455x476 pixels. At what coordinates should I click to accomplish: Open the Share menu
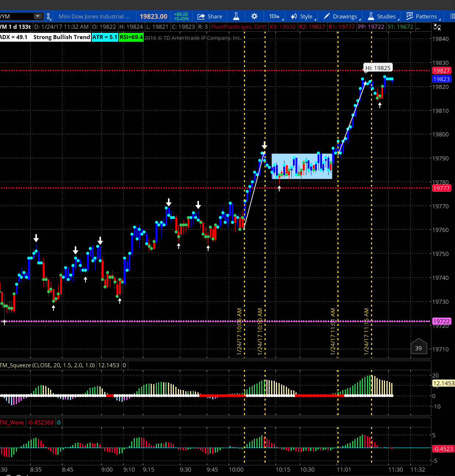pos(210,16)
